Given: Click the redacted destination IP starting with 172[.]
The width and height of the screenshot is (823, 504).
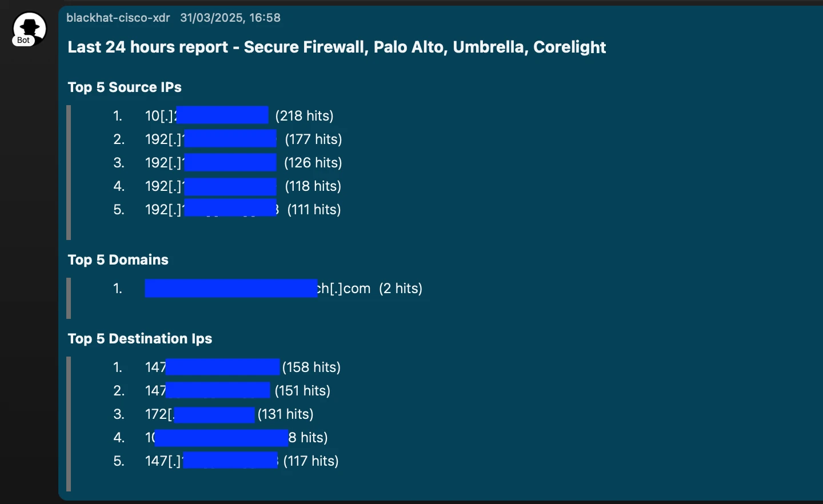Looking at the screenshot, I should tap(214, 414).
